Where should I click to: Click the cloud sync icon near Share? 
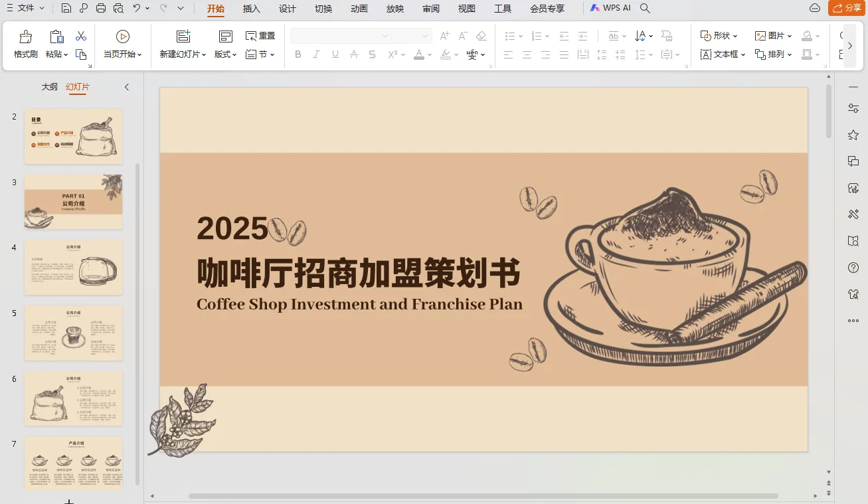tap(815, 8)
